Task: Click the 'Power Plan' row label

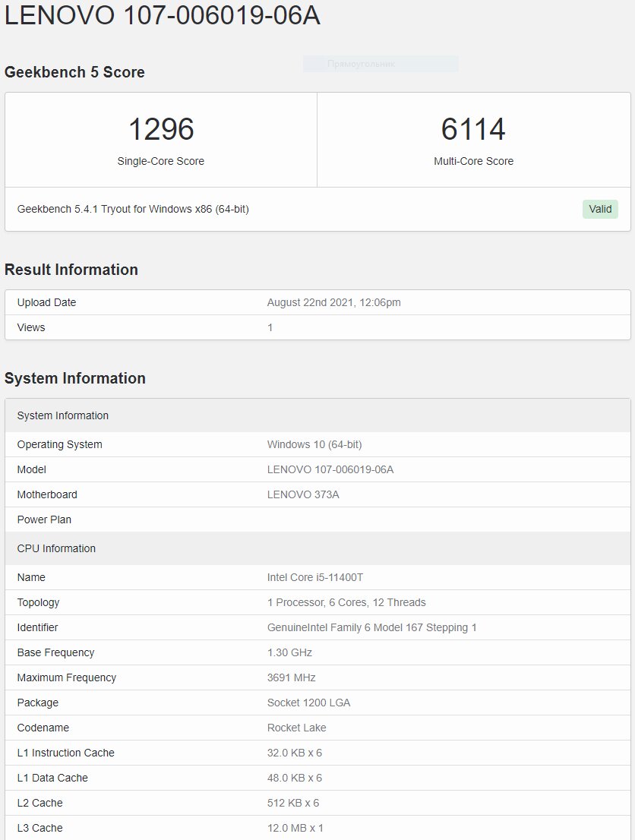Action: click(44, 519)
